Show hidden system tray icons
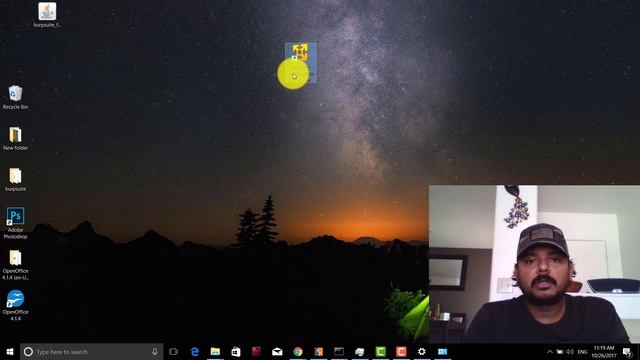This screenshot has height=360, width=640. coord(550,352)
